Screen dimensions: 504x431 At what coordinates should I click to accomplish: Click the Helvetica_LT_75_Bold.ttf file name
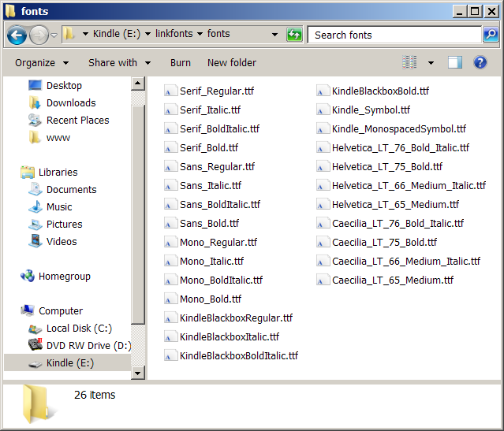point(387,167)
